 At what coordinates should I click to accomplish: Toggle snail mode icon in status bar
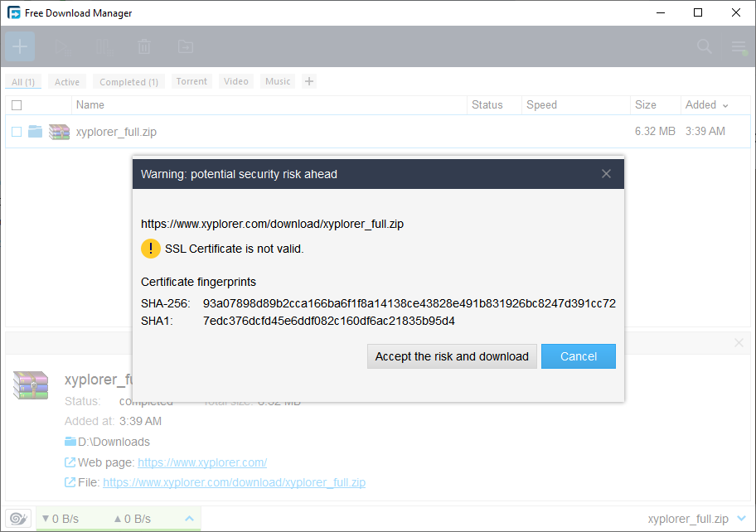tap(19, 519)
